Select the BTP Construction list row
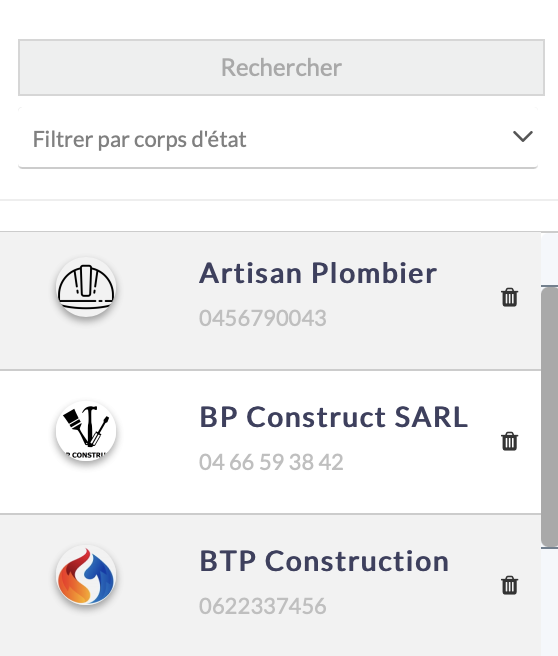This screenshot has width=558, height=656. pos(270,585)
